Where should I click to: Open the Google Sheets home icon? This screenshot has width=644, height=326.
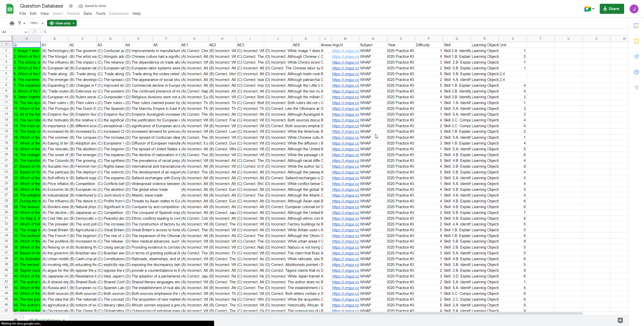(10, 9)
